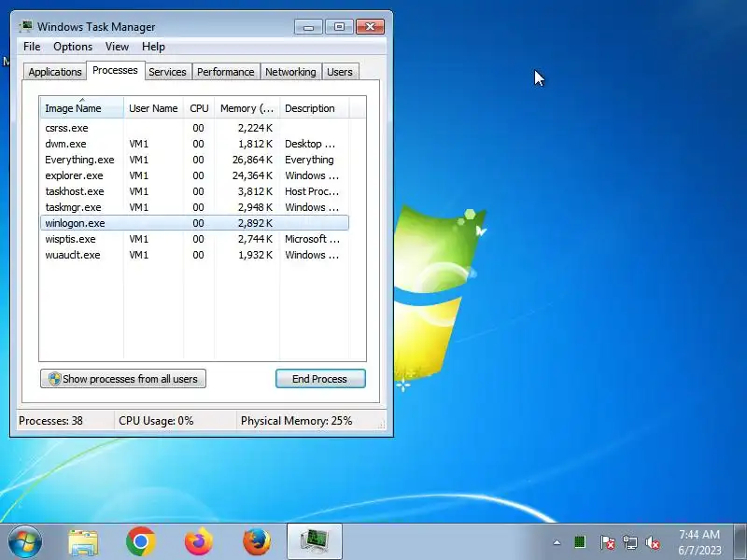Switch to the Users tab
The height and width of the screenshot is (560, 747).
click(x=340, y=72)
